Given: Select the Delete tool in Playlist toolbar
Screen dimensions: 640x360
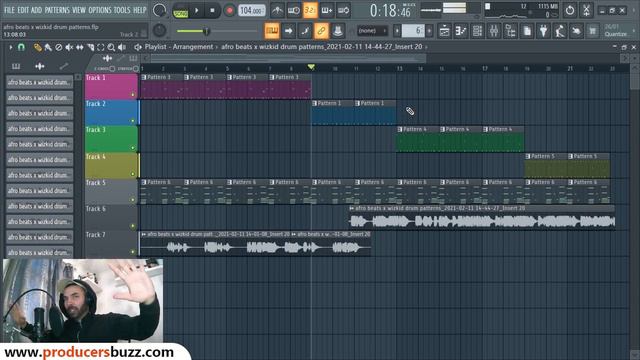Looking at the screenshot, I should pyautogui.click(x=58, y=47).
